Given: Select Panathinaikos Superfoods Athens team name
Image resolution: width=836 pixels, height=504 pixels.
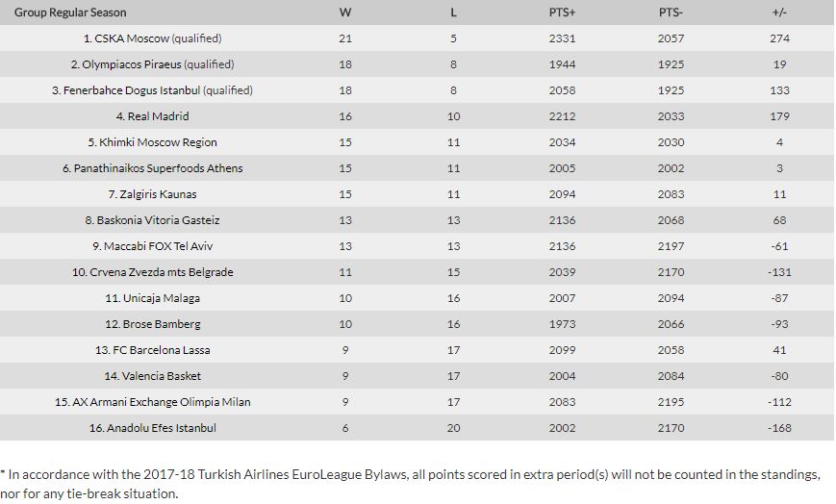Looking at the screenshot, I should point(158,168).
